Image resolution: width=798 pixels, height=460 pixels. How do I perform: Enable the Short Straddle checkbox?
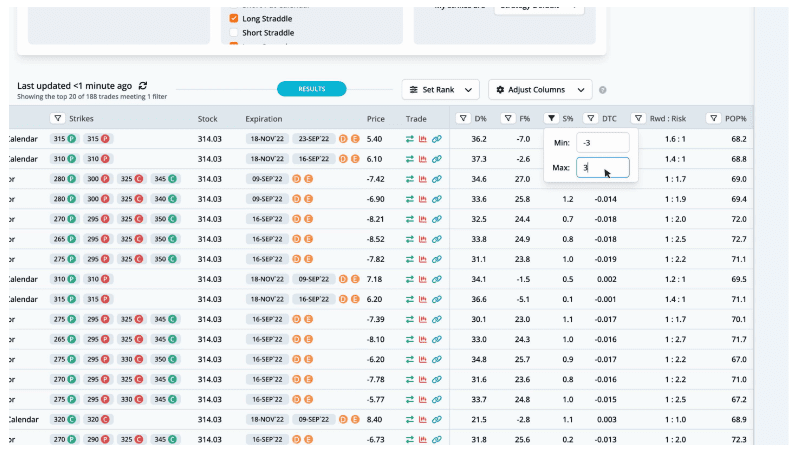click(x=234, y=32)
